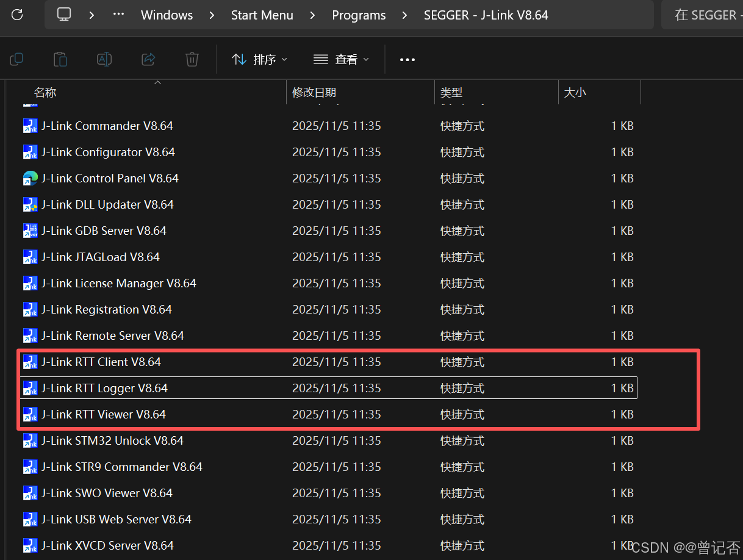Click the J-Link DLL Updater V8.64 icon
The height and width of the screenshot is (560, 743).
[x=30, y=205]
